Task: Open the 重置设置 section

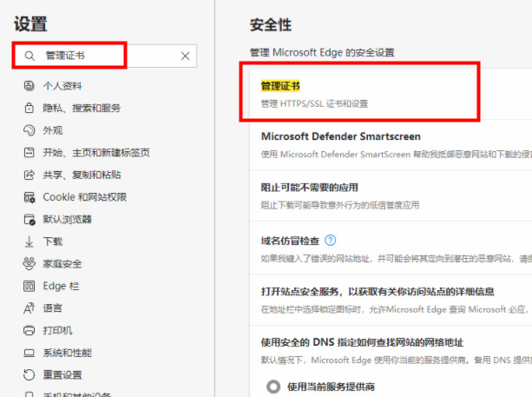Action: click(62, 375)
